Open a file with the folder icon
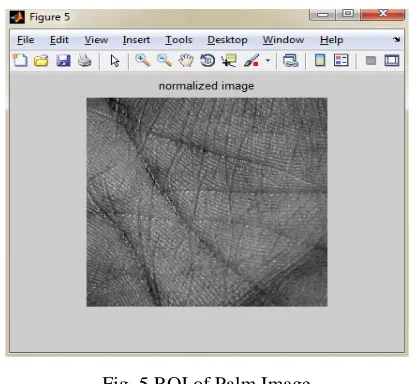414x384 pixels. (x=41, y=61)
